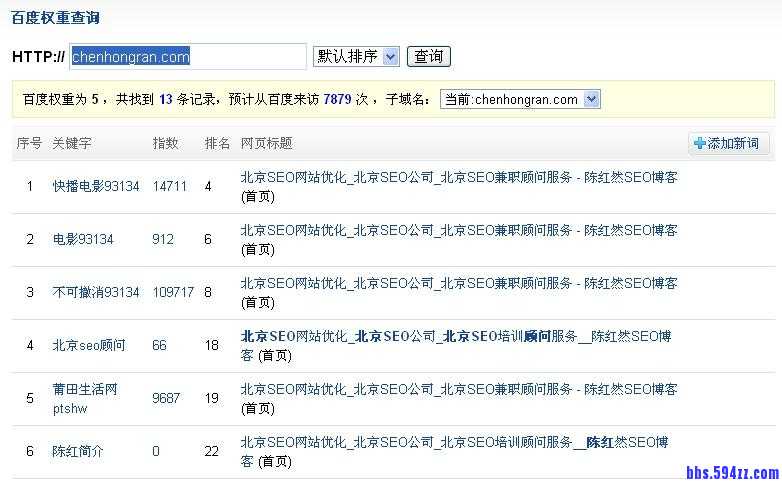Click the 百度权重查询 heading
The image size is (782, 483).
[x=55, y=18]
